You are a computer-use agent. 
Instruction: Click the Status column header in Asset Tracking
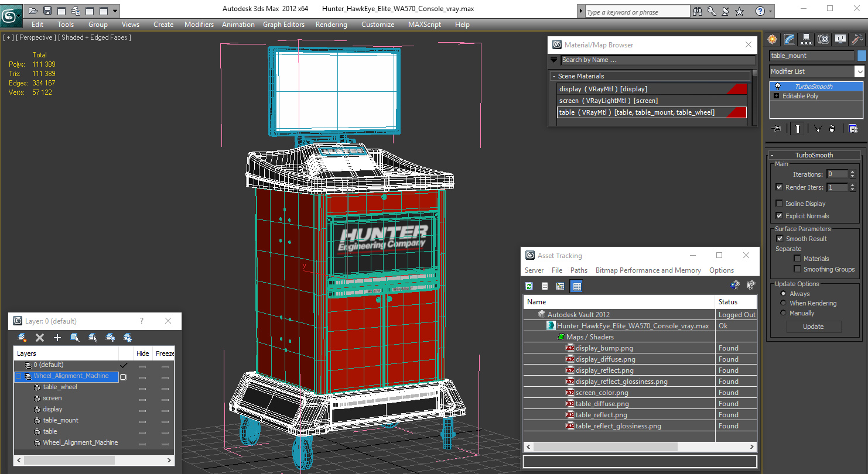(736, 302)
